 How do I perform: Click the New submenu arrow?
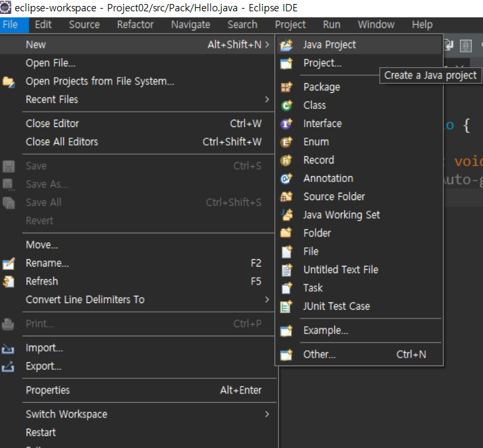(267, 45)
